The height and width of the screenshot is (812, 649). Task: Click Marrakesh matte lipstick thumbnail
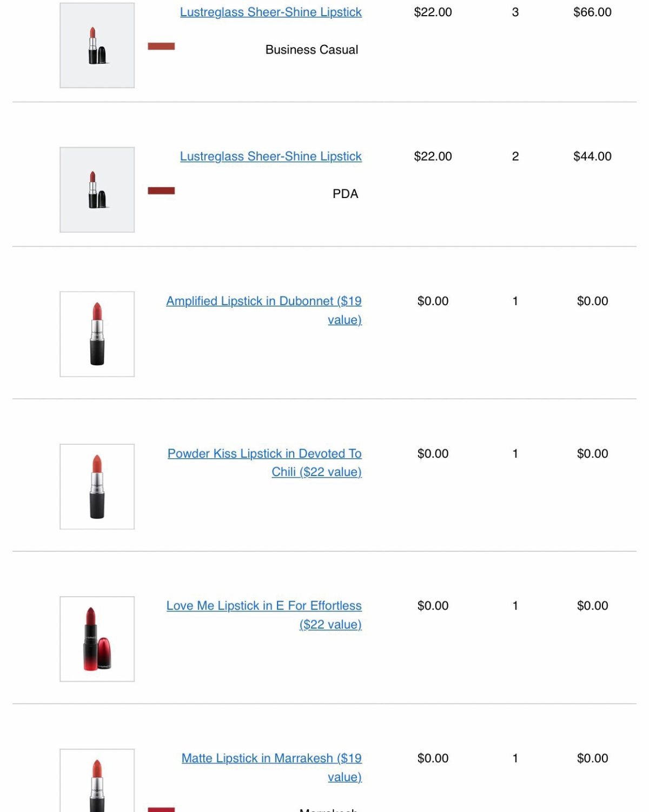click(97, 781)
